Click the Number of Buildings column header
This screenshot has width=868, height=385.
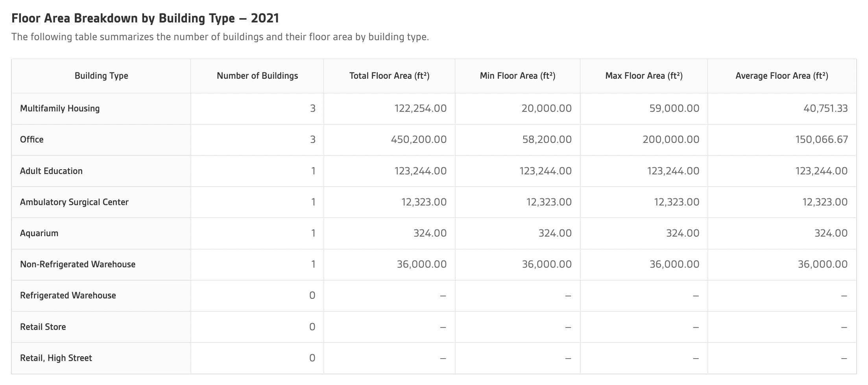pyautogui.click(x=257, y=76)
